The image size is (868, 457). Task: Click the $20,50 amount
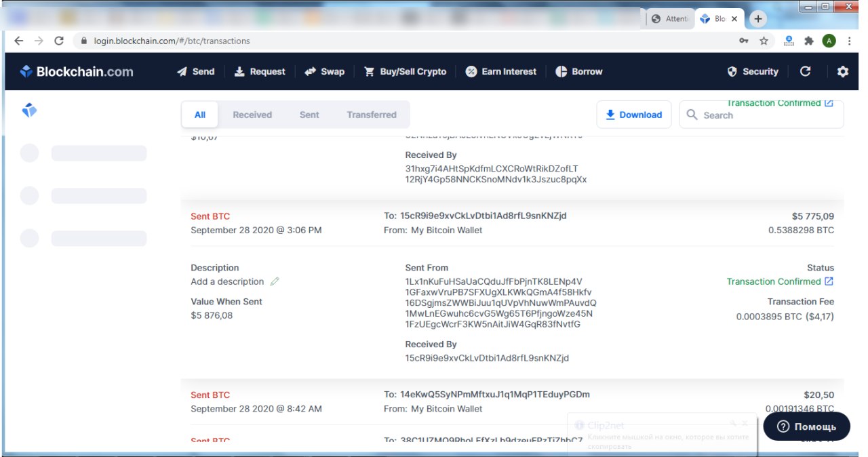[x=818, y=395]
